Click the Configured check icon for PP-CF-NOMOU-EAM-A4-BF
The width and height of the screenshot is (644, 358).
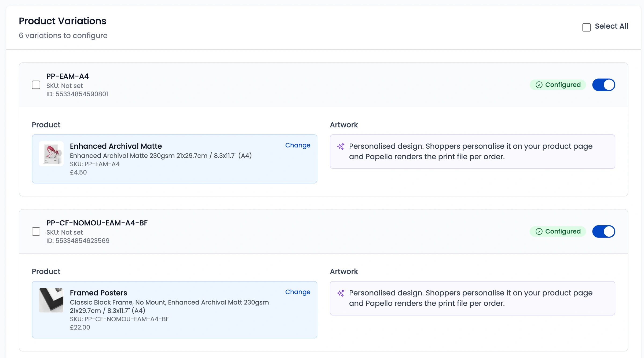[x=539, y=231]
